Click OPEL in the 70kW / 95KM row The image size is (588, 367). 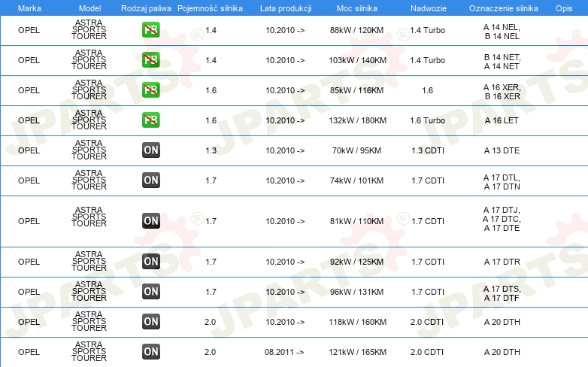(29, 150)
